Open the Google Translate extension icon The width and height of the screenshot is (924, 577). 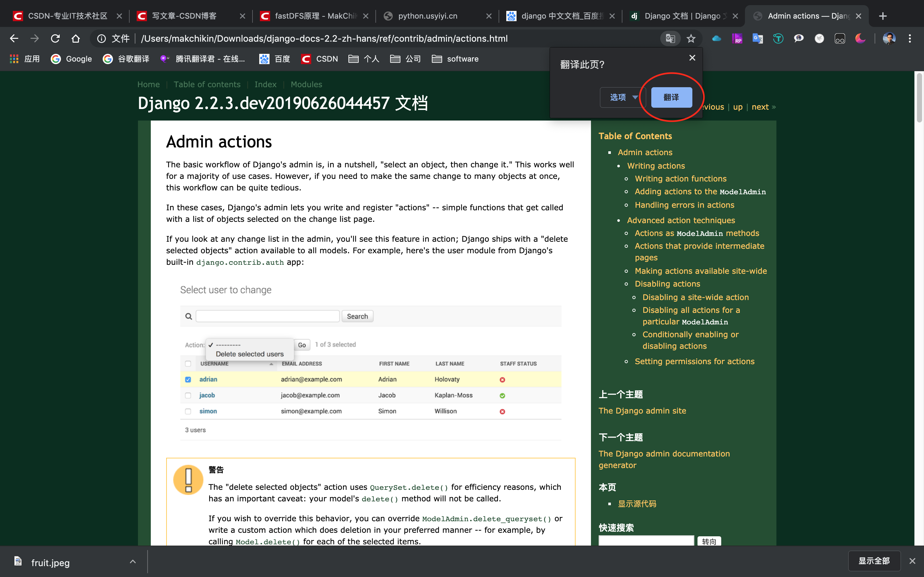click(x=757, y=38)
